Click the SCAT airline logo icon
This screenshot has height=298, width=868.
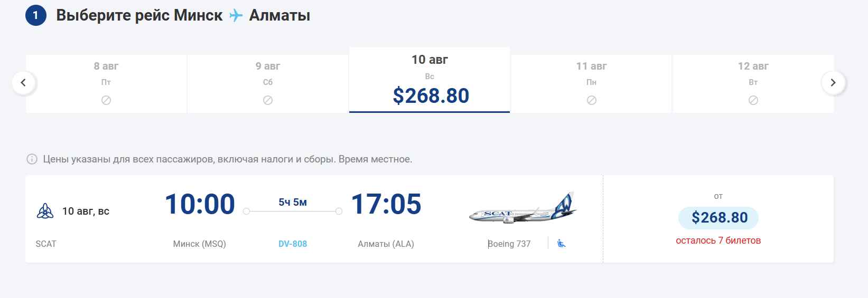tap(45, 211)
